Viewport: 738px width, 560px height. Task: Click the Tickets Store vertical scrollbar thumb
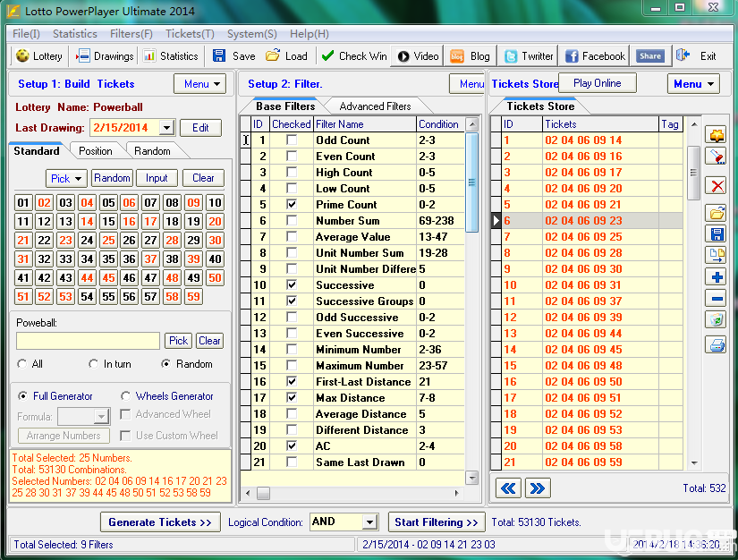click(x=694, y=173)
